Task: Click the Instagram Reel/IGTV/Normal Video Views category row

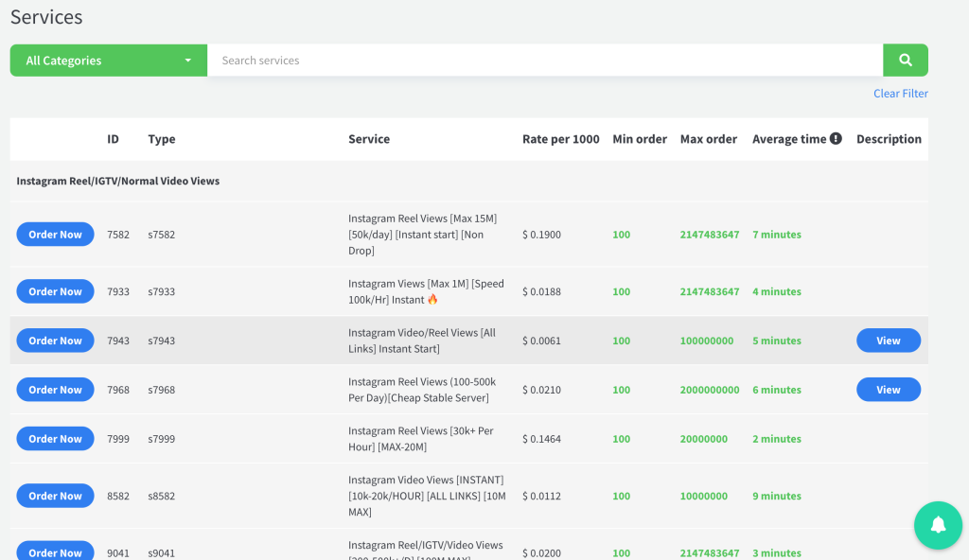Action: click(118, 181)
